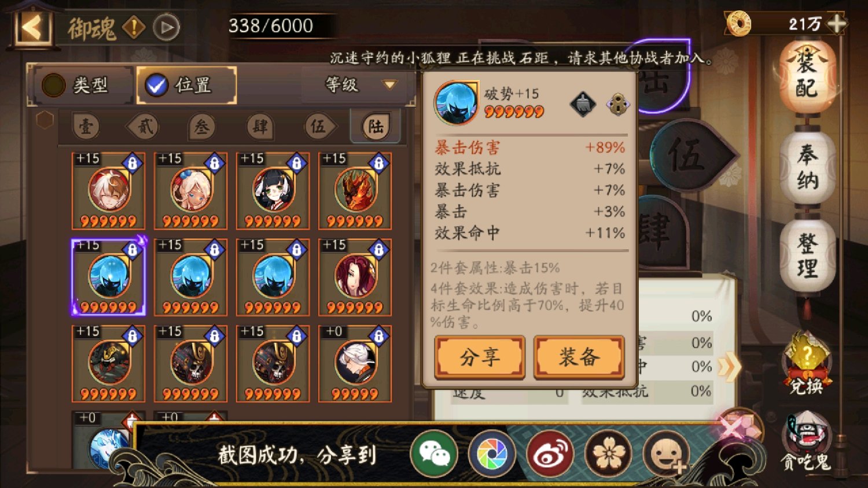Image resolution: width=868 pixels, height=488 pixels.
Task: Share screenshot to WeChat
Action: tap(434, 453)
